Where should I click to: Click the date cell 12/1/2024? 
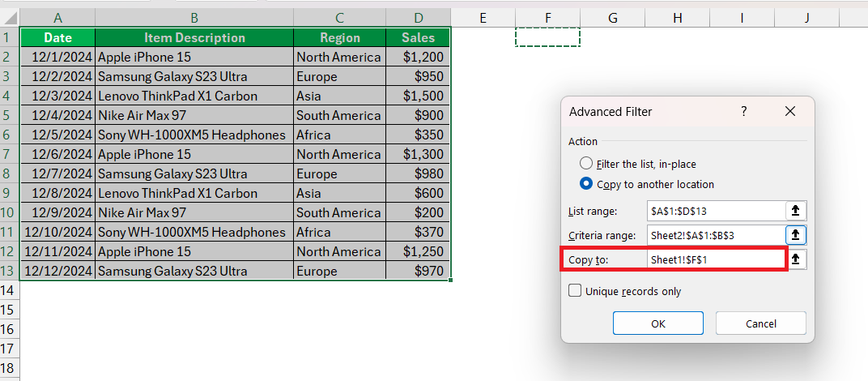point(57,57)
